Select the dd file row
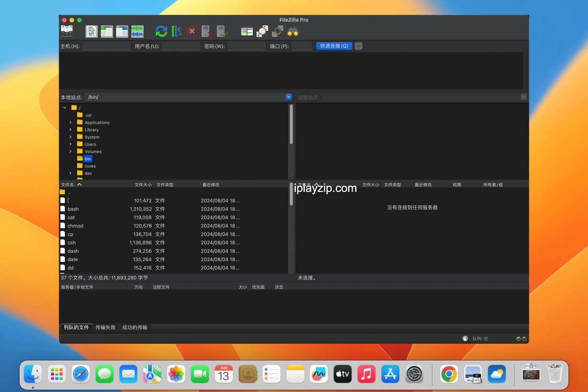The image size is (588, 392). pyautogui.click(x=173, y=268)
